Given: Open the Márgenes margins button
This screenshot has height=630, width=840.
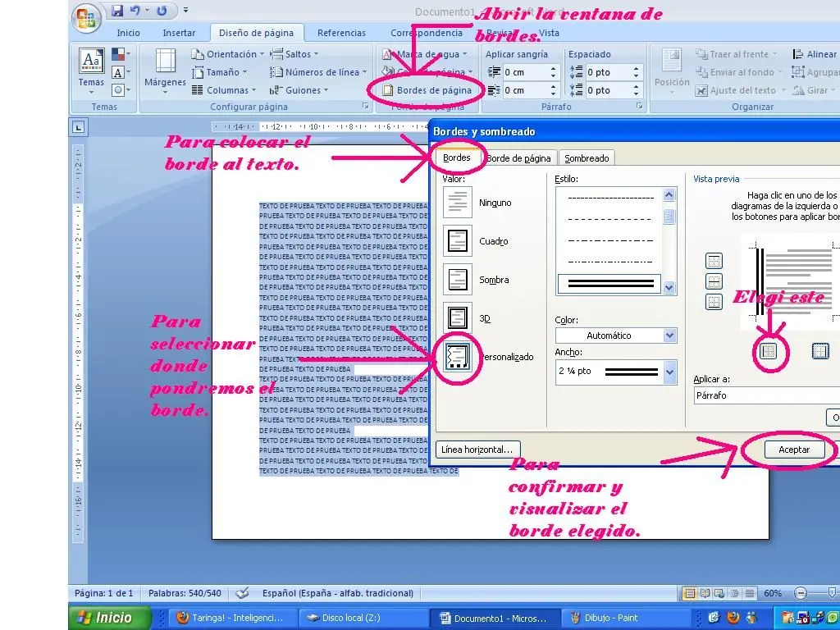Looking at the screenshot, I should 165,71.
